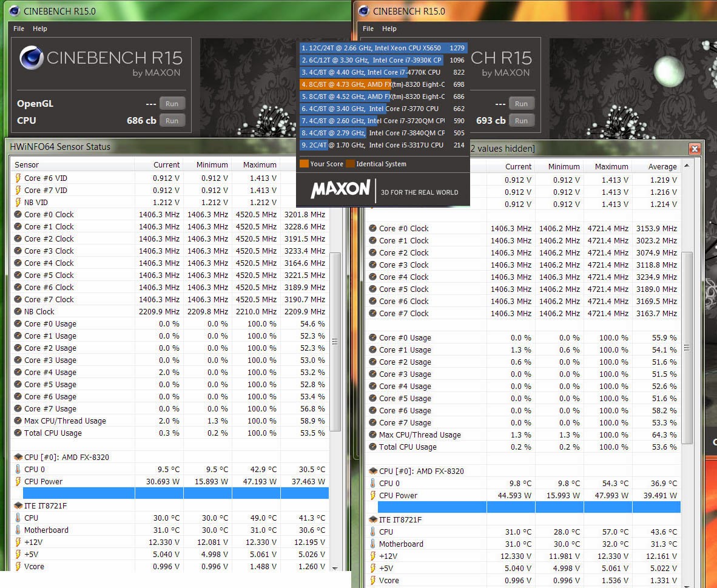Open the File menu in the 693 cb Cinebench window
Image resolution: width=717 pixels, height=588 pixels.
(368, 29)
